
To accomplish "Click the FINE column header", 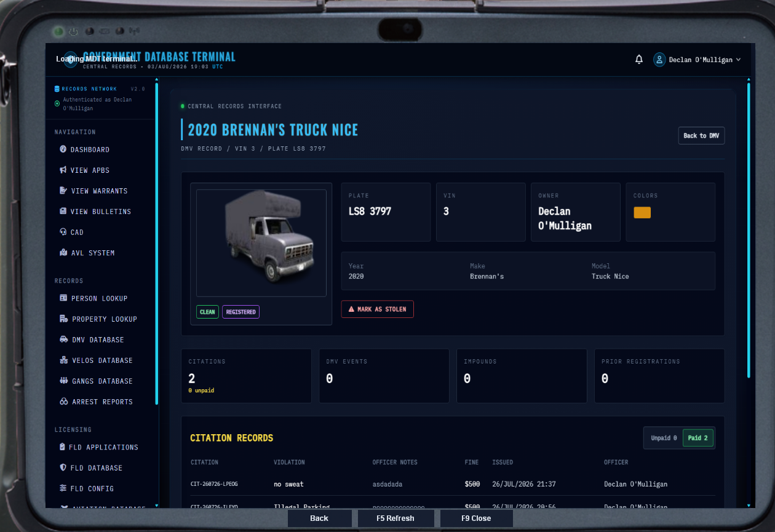I will pyautogui.click(x=471, y=462).
